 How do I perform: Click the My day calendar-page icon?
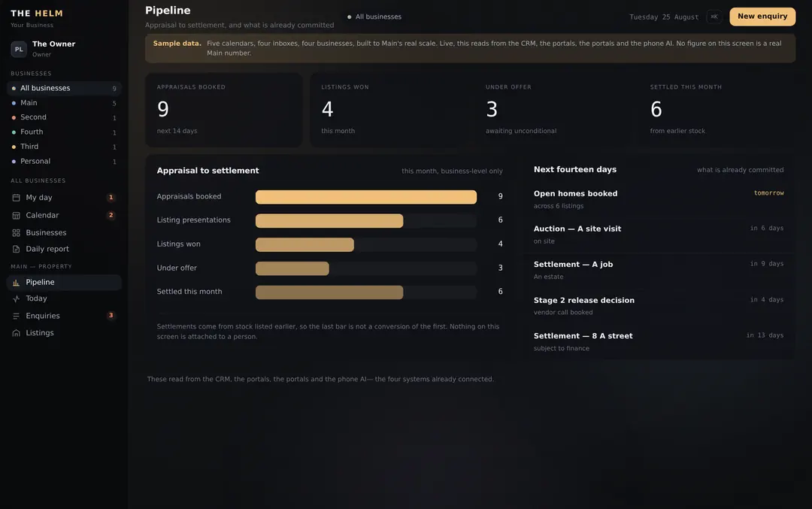[16, 197]
